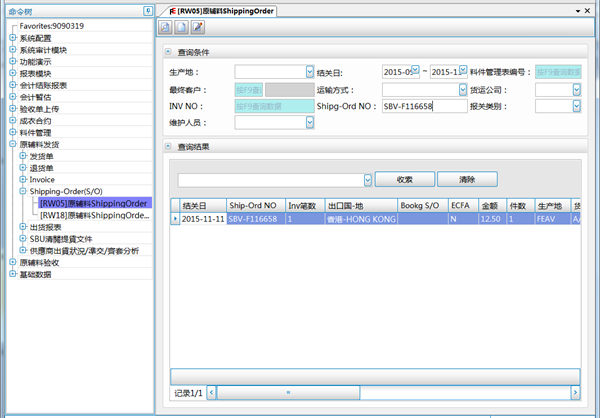Open the 生产地 dropdown
Image resolution: width=600 pixels, height=418 pixels.
coord(309,72)
